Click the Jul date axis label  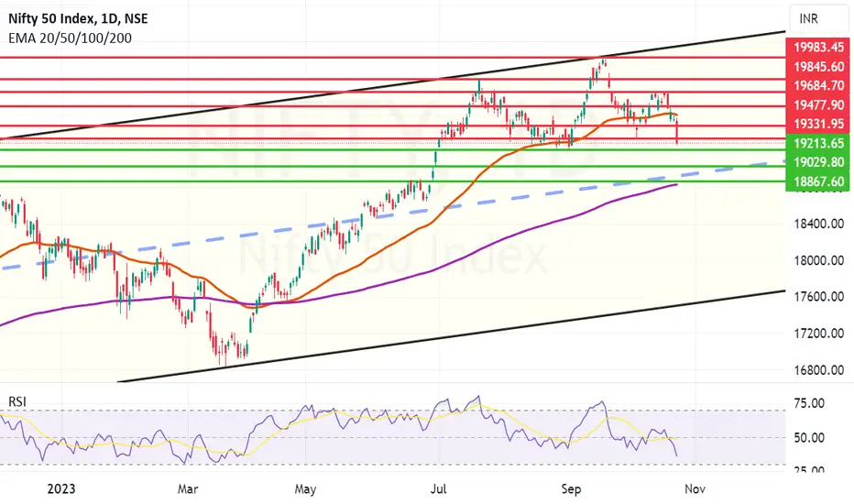coord(438,488)
